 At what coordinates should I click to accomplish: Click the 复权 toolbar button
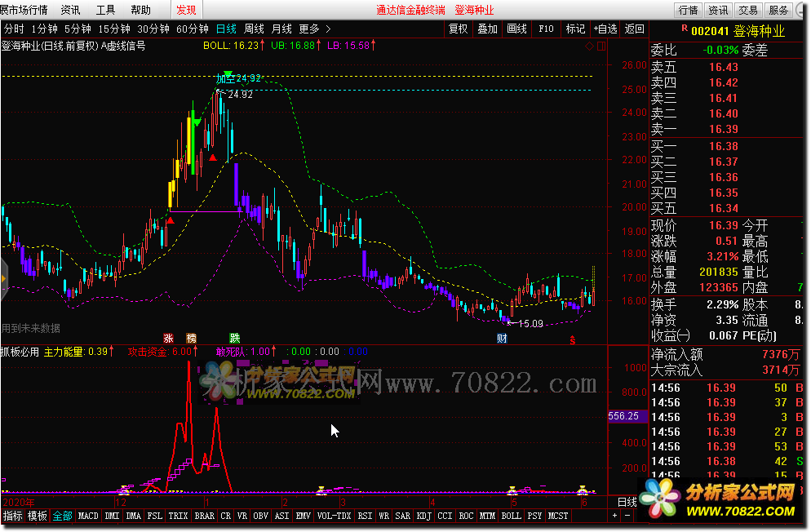pos(459,29)
